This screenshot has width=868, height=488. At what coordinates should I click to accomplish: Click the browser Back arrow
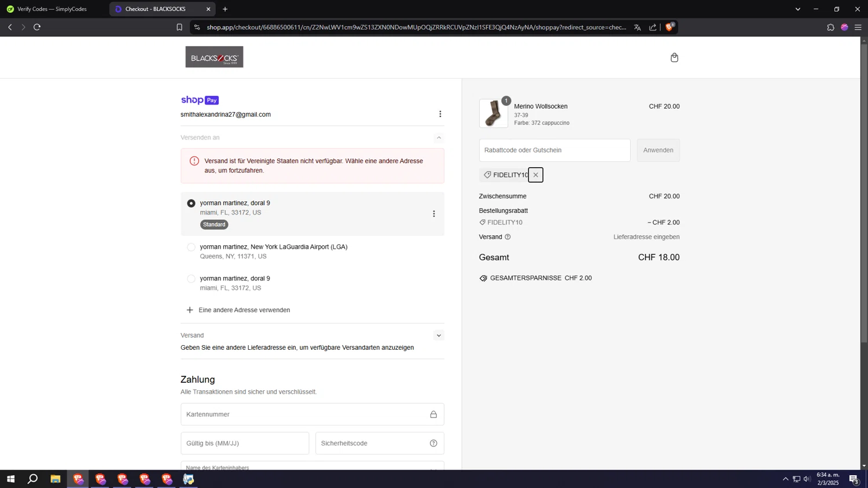(x=10, y=27)
